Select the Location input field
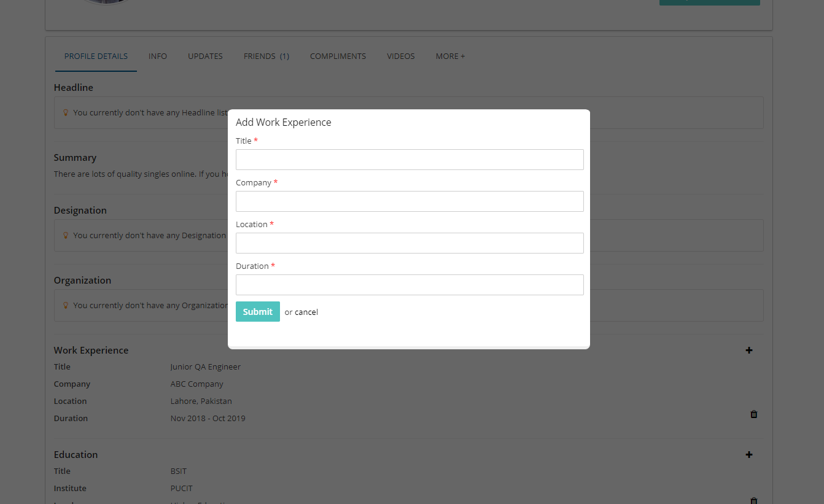Image resolution: width=824 pixels, height=504 pixels. pyautogui.click(x=410, y=243)
